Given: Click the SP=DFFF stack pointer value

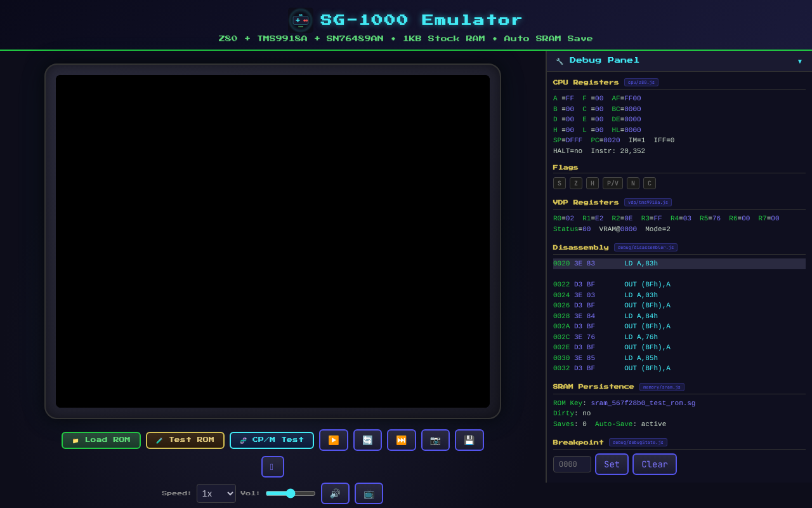Looking at the screenshot, I should tap(568, 140).
